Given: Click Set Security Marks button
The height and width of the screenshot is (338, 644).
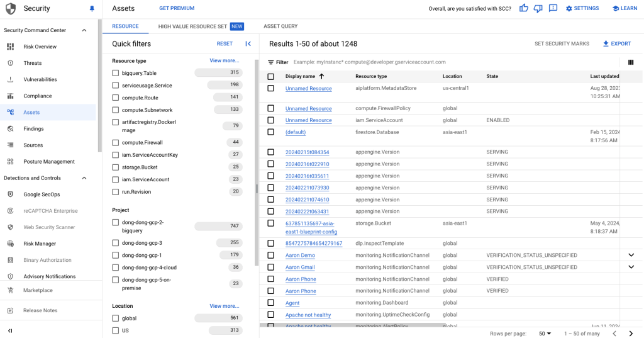Looking at the screenshot, I should (x=562, y=43).
